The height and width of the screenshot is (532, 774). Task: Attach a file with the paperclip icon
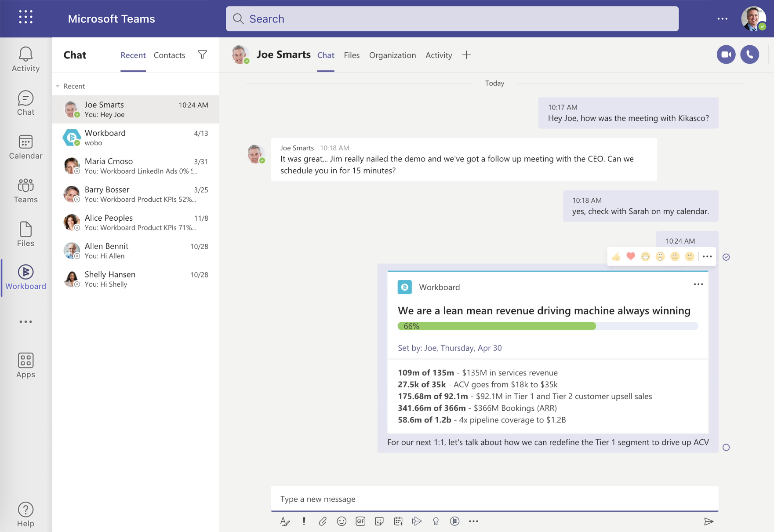323,521
